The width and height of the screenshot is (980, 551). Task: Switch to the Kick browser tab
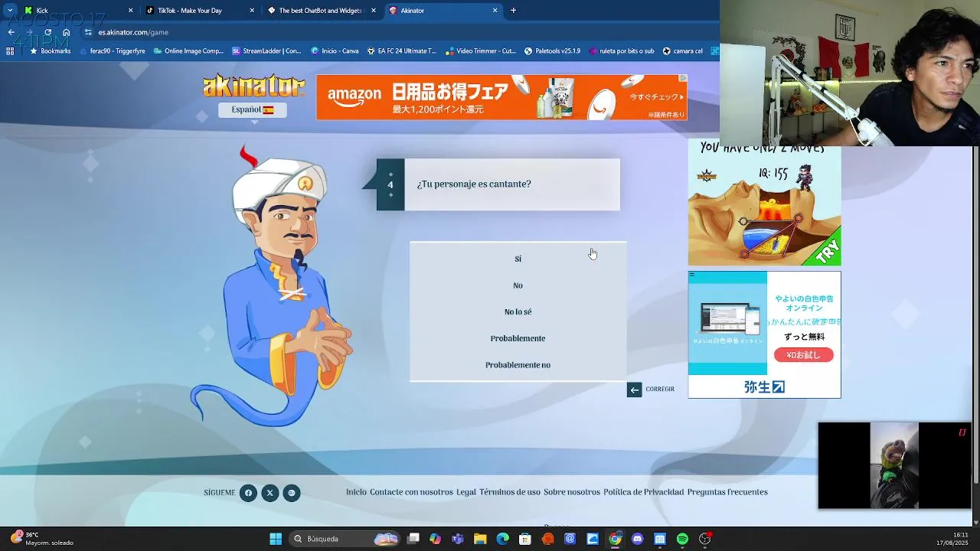point(77,11)
